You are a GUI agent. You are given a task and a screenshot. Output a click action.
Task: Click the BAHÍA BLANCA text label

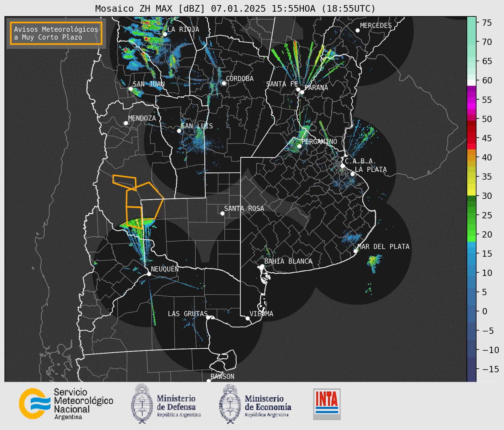tap(288, 261)
